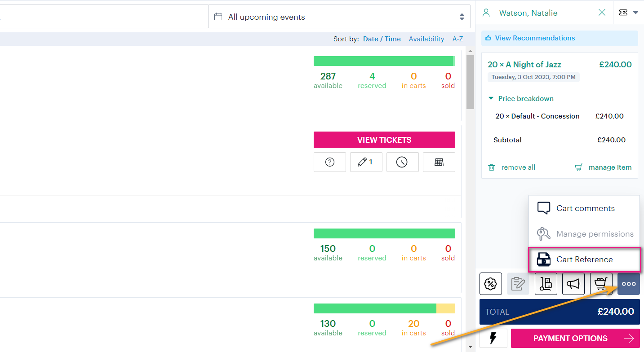Sort events by Availability
This screenshot has width=644, height=352.
point(426,39)
